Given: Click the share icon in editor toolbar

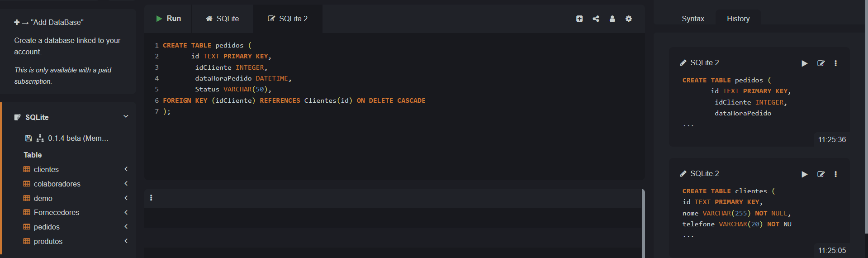Looking at the screenshot, I should click(596, 19).
